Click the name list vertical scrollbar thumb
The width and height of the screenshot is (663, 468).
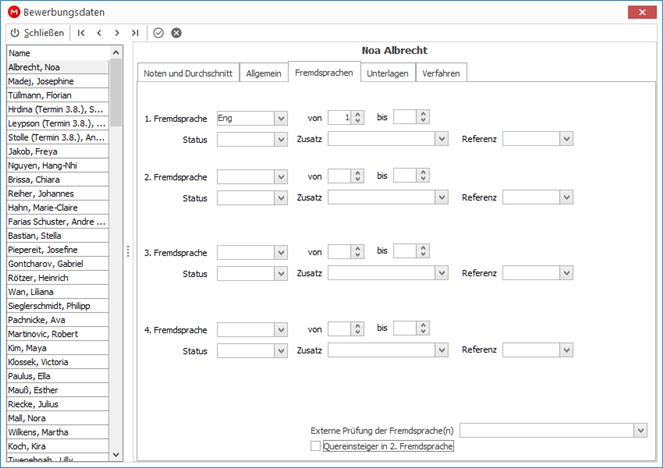pyautogui.click(x=116, y=93)
